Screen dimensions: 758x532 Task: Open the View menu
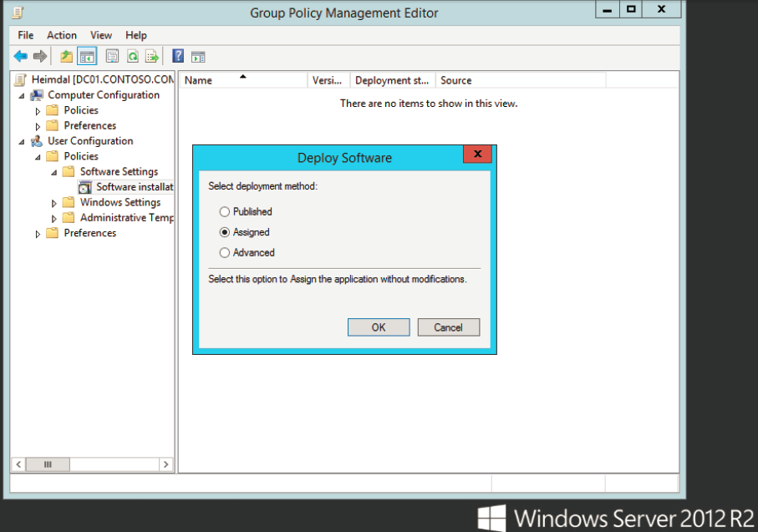tap(100, 35)
